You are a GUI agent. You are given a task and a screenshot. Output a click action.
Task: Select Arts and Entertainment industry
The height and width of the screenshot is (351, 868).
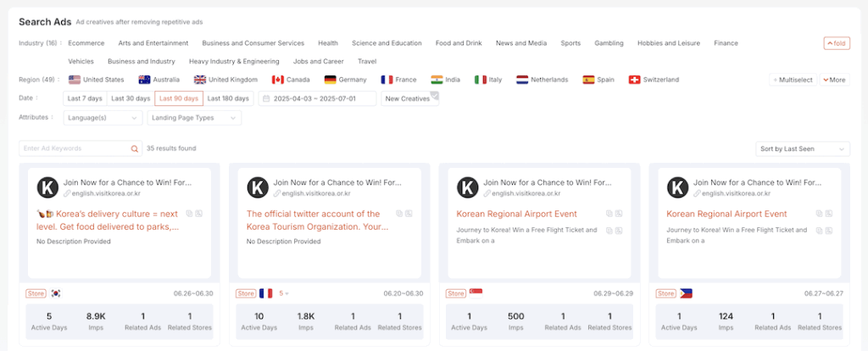153,43
